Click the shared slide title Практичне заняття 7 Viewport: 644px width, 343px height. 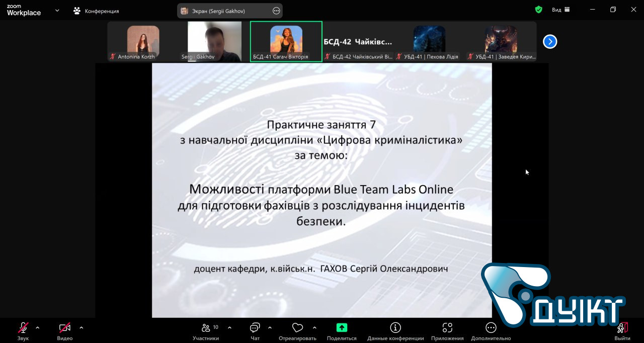(x=321, y=124)
